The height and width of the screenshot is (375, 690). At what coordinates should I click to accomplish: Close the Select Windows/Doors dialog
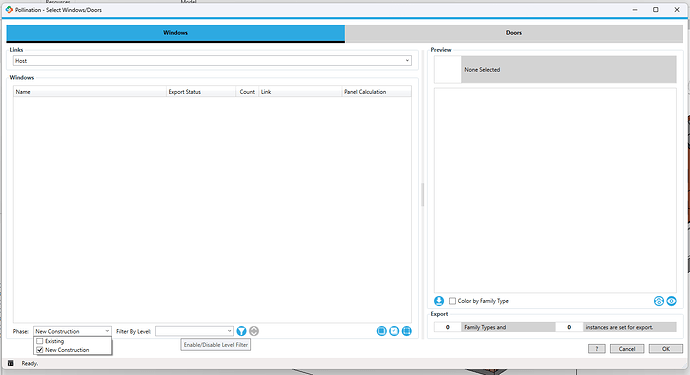click(677, 10)
